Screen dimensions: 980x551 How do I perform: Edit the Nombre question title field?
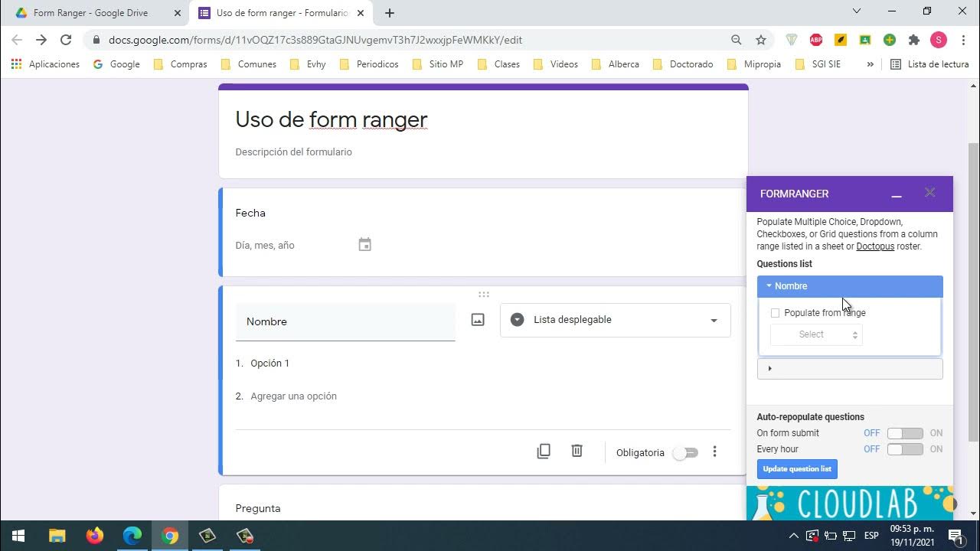(x=345, y=321)
